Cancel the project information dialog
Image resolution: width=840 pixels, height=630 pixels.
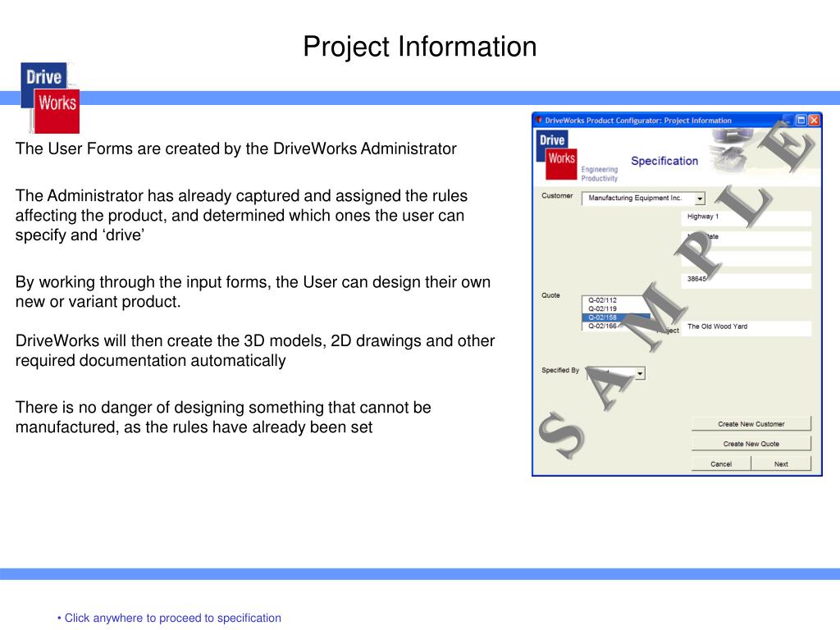click(x=721, y=464)
